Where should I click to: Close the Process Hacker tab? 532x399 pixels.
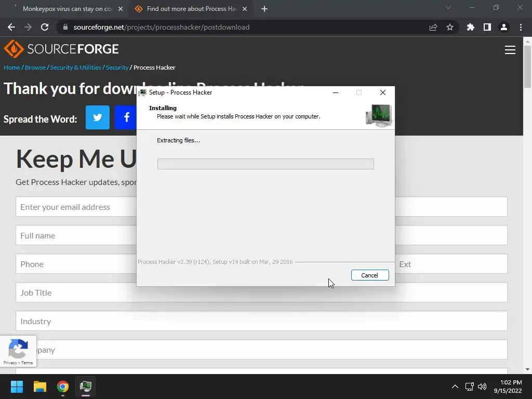pos(245,9)
